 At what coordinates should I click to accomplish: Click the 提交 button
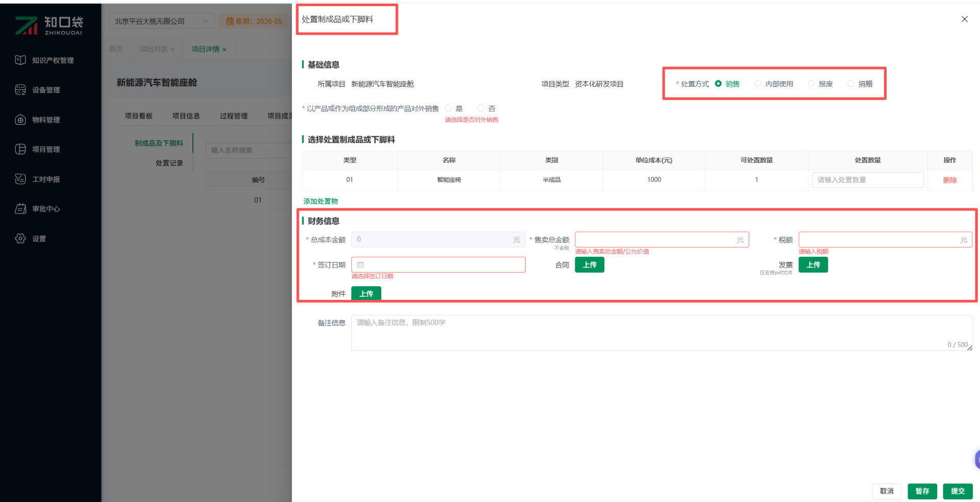[x=958, y=491]
